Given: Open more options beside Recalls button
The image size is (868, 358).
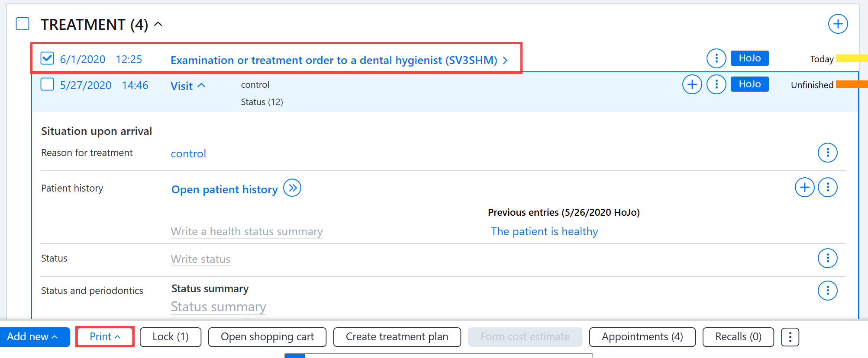Looking at the screenshot, I should 790,337.
